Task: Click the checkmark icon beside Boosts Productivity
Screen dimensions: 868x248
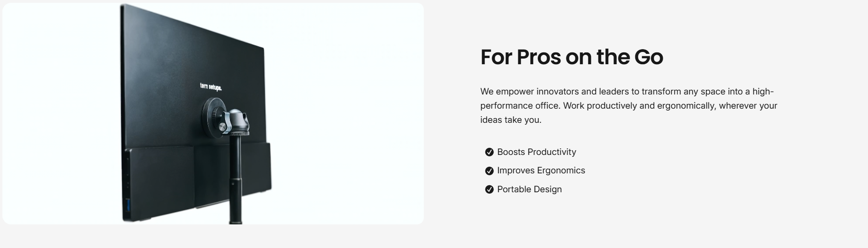Action: 489,152
